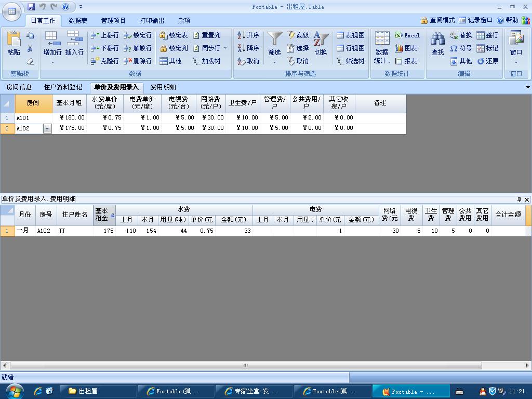
Task: Open the Help (帮助) button
Action: pyautogui.click(x=508, y=20)
